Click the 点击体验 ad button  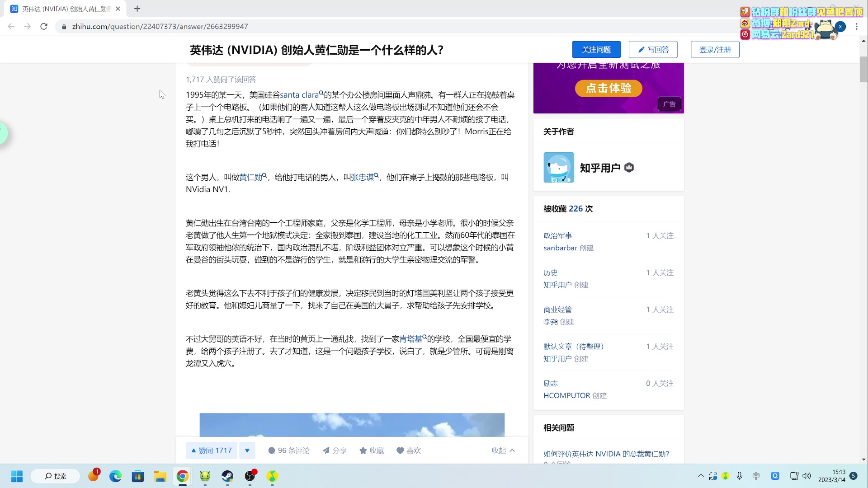coord(608,88)
